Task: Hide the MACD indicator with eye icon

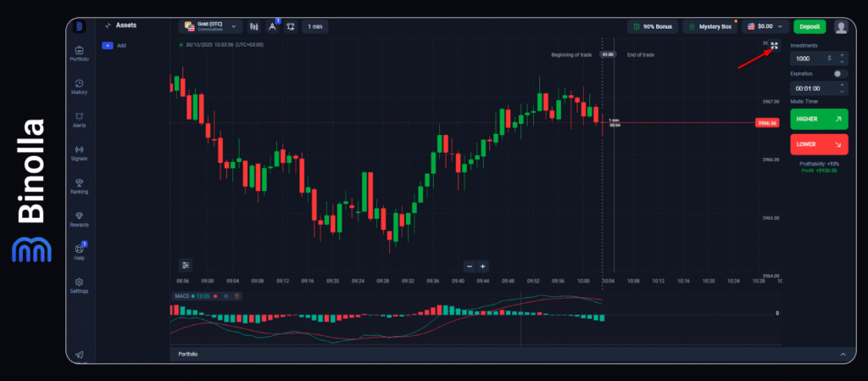Action: click(x=226, y=296)
